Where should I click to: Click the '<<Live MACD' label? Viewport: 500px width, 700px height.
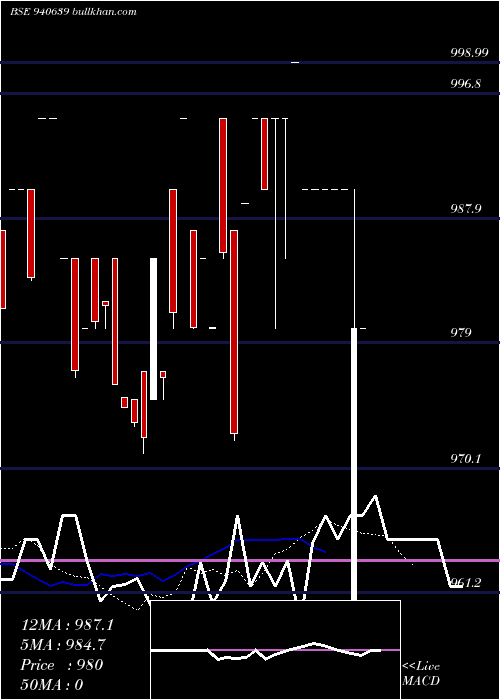[x=421, y=674]
